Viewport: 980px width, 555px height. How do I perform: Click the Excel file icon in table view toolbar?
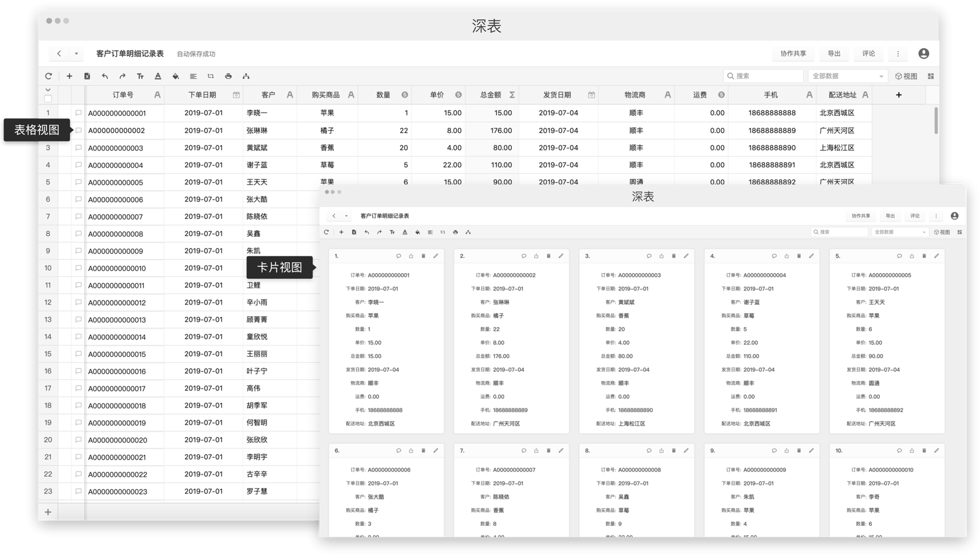click(87, 76)
